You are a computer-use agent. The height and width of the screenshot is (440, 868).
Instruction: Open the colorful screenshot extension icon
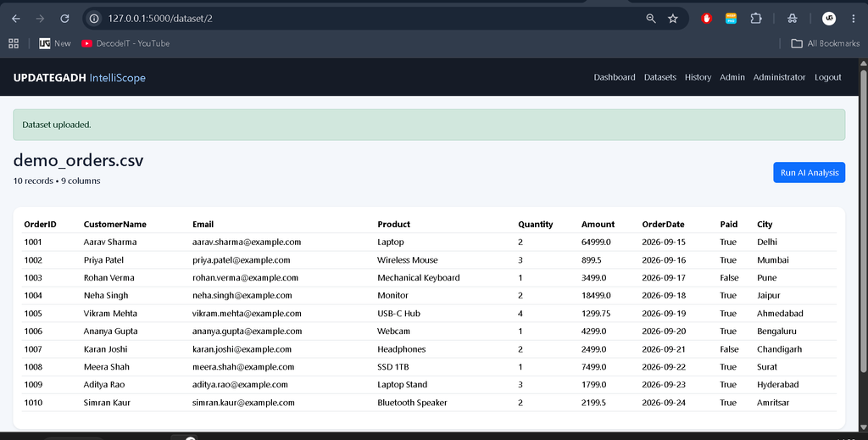tap(731, 19)
